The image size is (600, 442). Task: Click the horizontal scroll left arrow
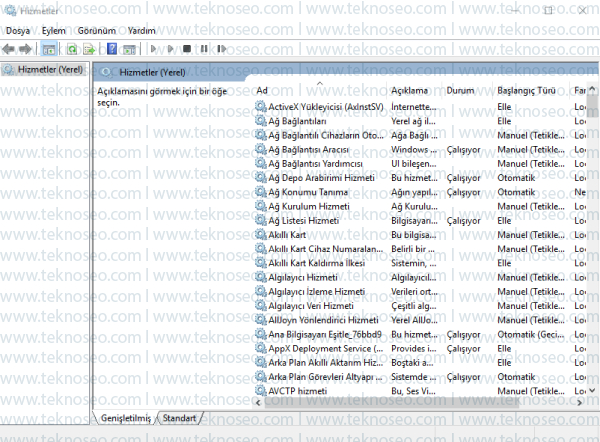coord(258,403)
